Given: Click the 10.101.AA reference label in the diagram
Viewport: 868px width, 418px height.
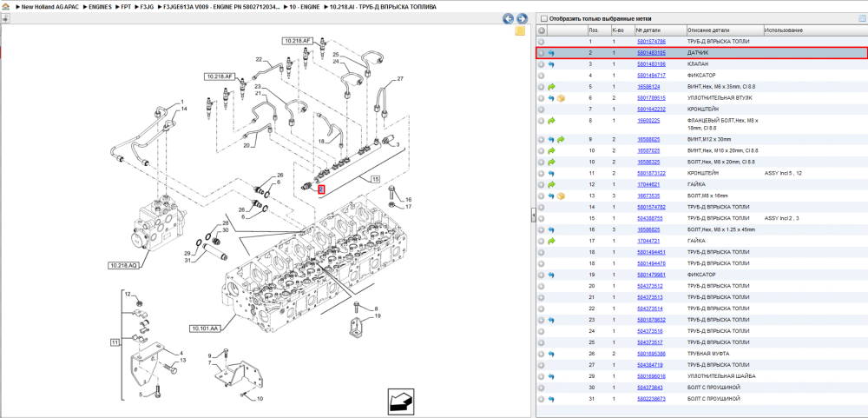Looking at the screenshot, I should point(205,328).
